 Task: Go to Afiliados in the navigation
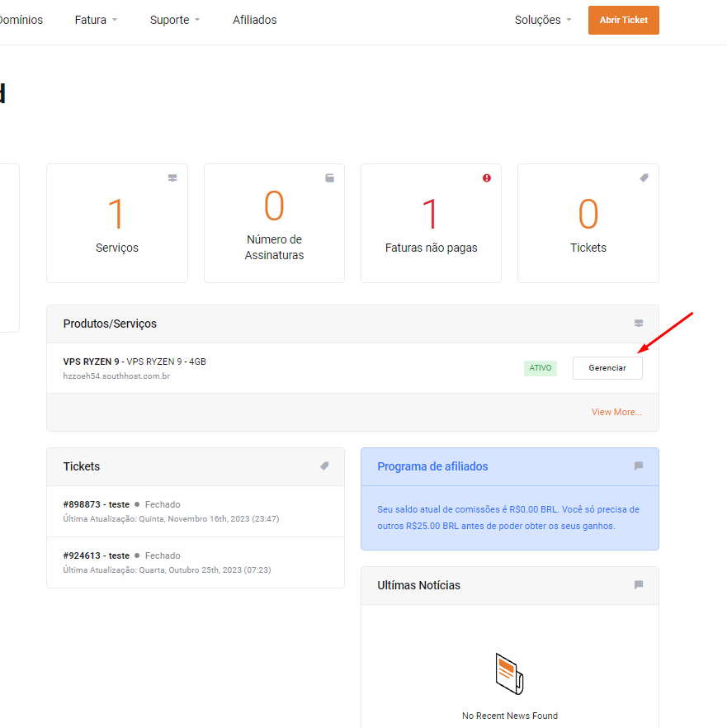(x=254, y=20)
